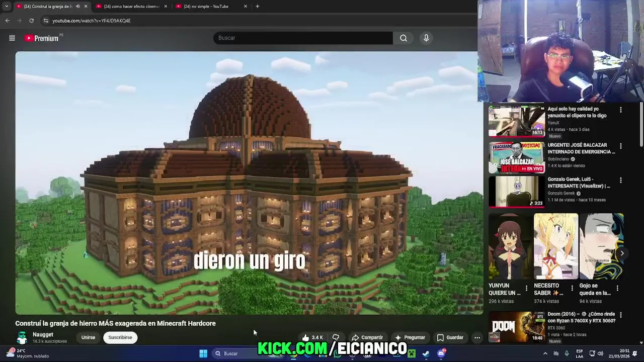This screenshot has height=362, width=644.
Task: Open 'NECESITO SABER' short thumbnail
Action: click(556, 246)
